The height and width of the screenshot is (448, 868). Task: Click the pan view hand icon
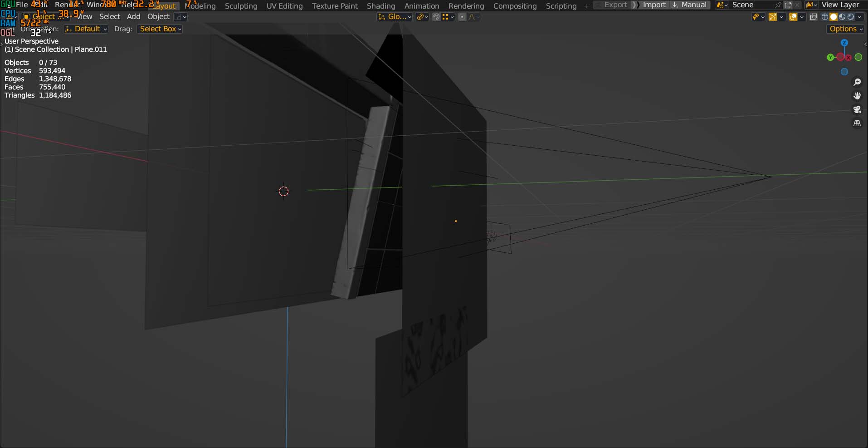coord(857,96)
